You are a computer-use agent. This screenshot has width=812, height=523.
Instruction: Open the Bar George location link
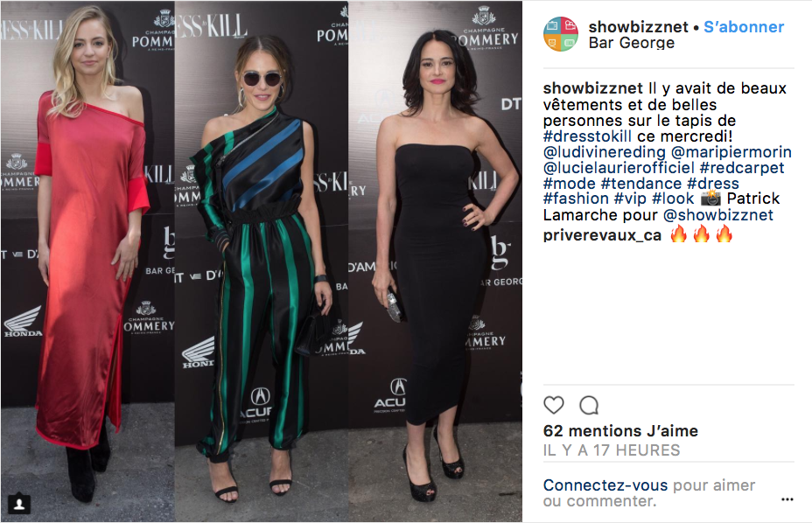pyautogui.click(x=631, y=43)
